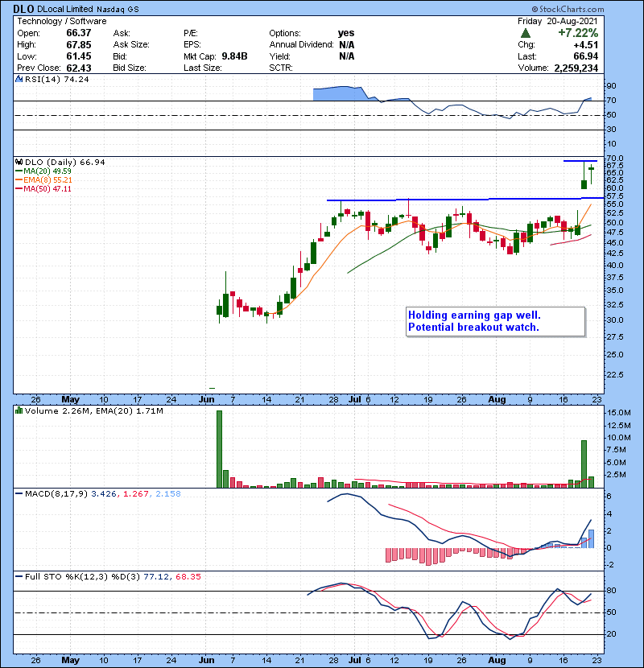
Task: Click the Technology / Software sector label
Action: click(x=62, y=21)
